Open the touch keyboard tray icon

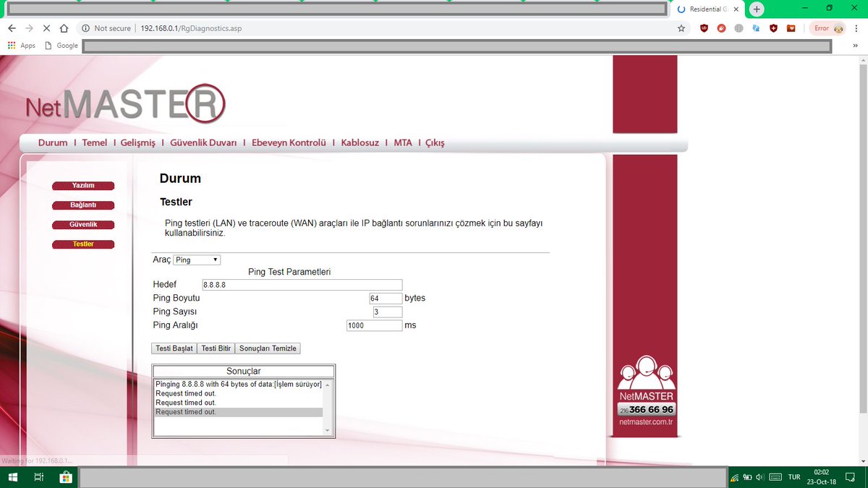point(775,478)
